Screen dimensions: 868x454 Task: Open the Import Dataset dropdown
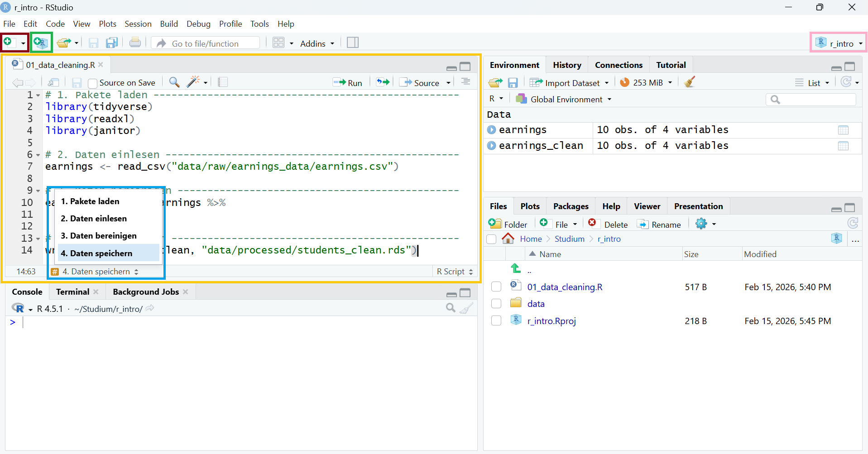pos(570,83)
